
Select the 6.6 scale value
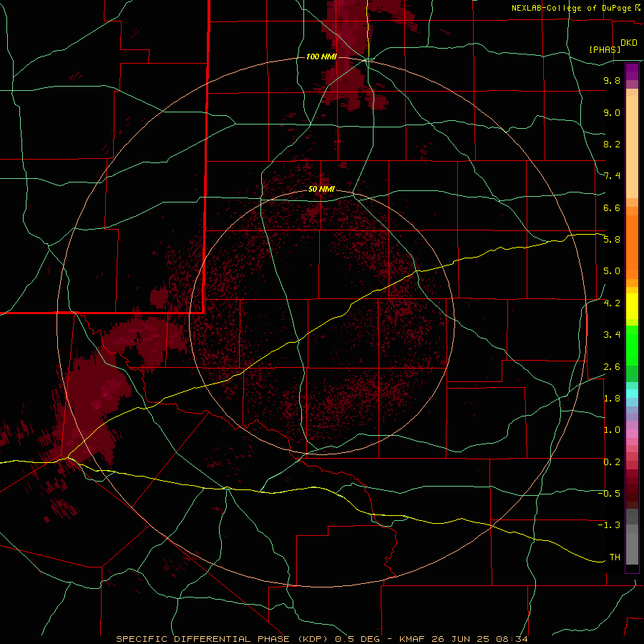pos(612,208)
